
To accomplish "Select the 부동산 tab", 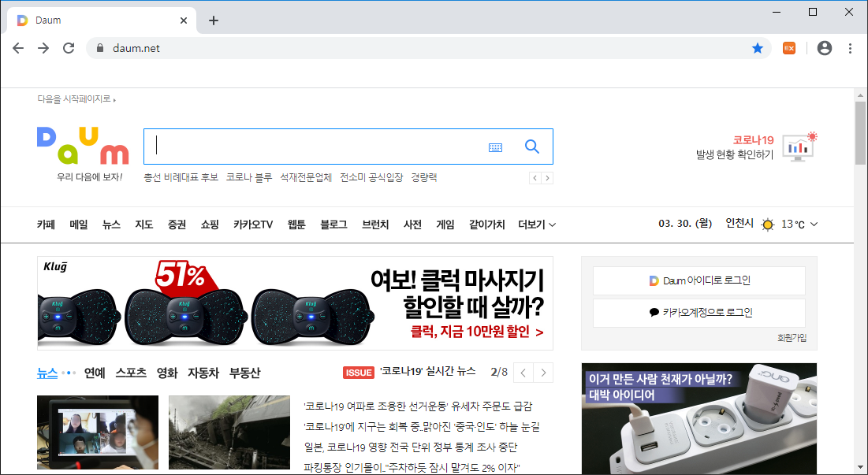I will coord(244,373).
